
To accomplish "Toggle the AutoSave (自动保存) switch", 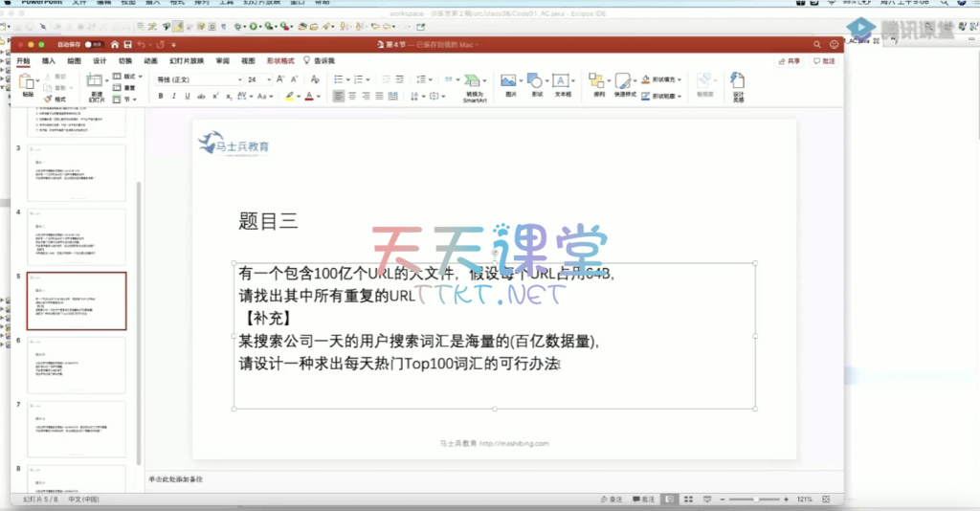I will 94,44.
